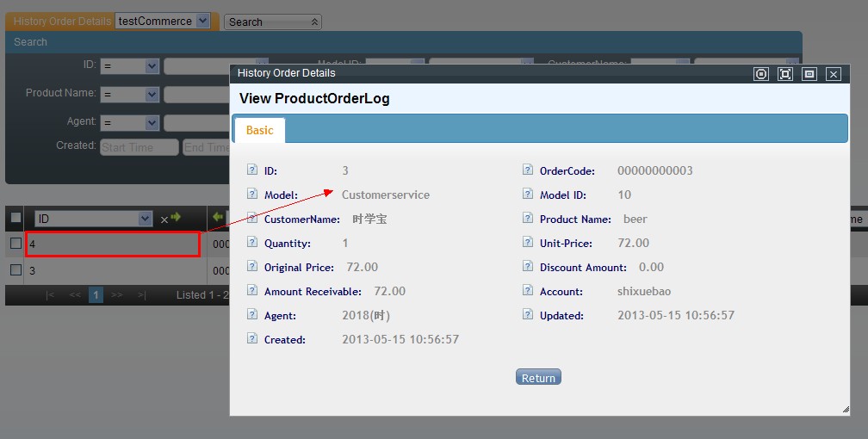Click the fullscreen icon in dialog title bar

(784, 74)
